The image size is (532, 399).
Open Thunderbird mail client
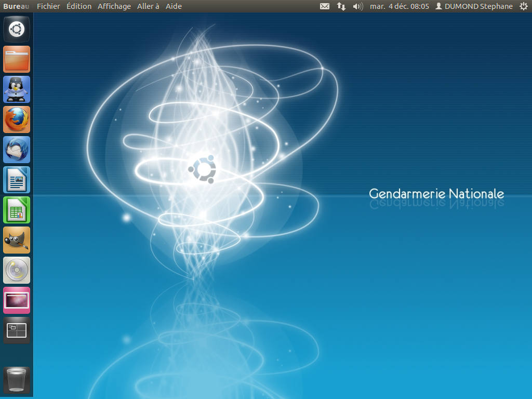(x=16, y=150)
